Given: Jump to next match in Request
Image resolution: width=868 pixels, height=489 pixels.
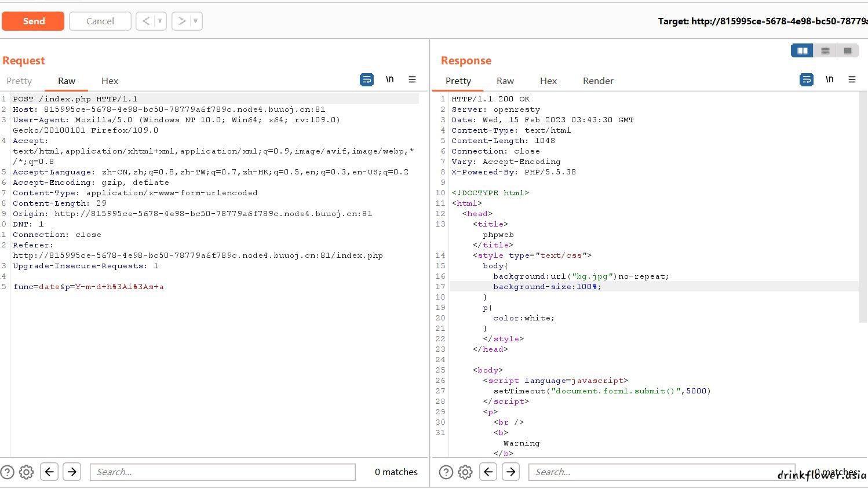Looking at the screenshot, I should (72, 472).
